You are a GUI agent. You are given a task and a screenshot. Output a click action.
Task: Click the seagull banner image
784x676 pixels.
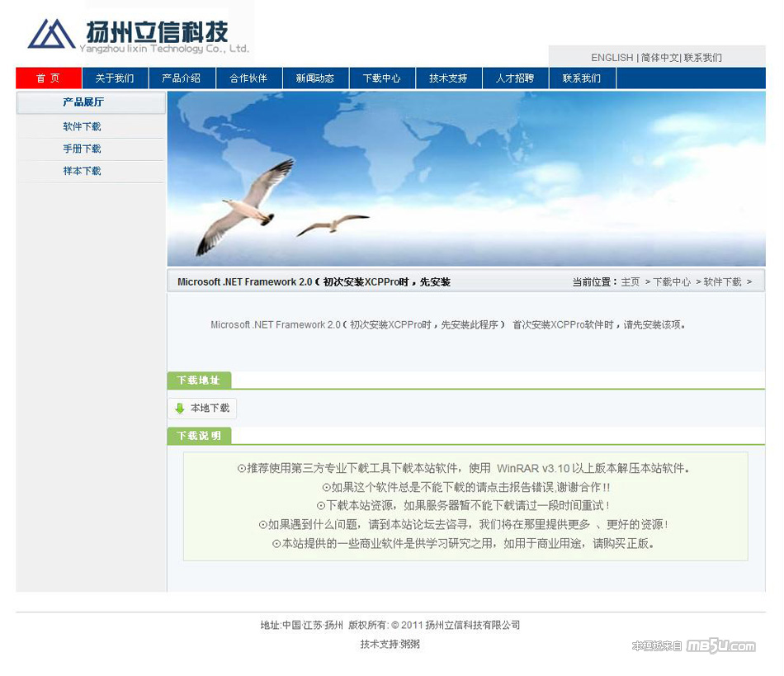click(x=465, y=178)
